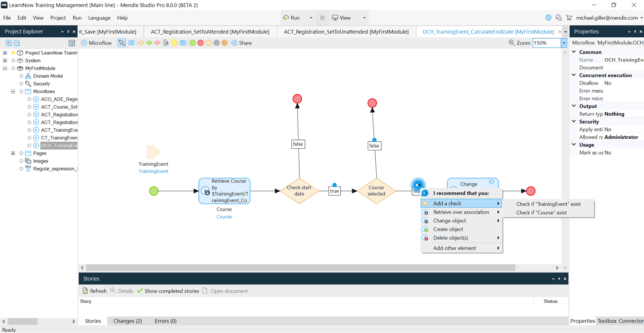Select the Annotation tool
644x333 pixels.
(x=166, y=43)
